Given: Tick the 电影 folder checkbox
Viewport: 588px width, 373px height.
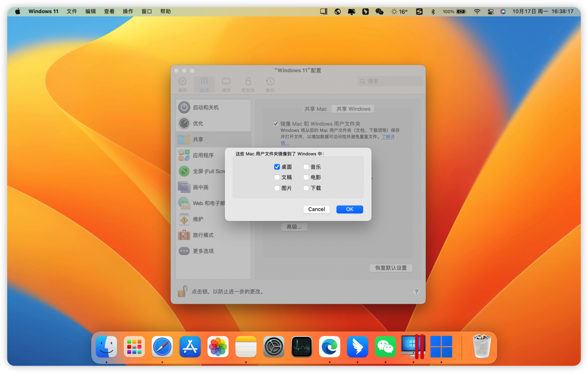Looking at the screenshot, I should pos(306,177).
